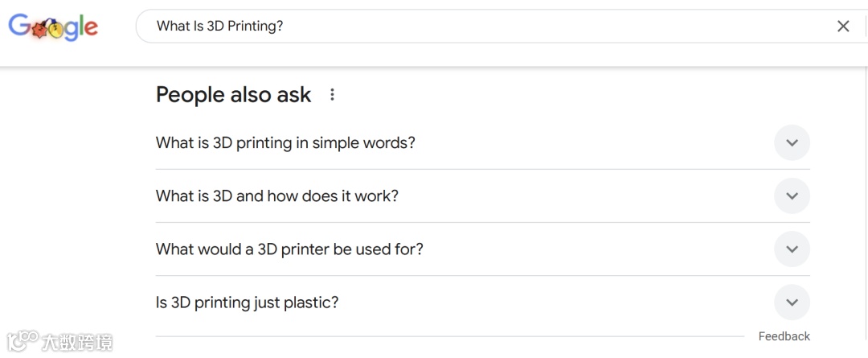
Task: Expand chevron for "What is 3D printing in simple words?"
Action: coord(792,143)
